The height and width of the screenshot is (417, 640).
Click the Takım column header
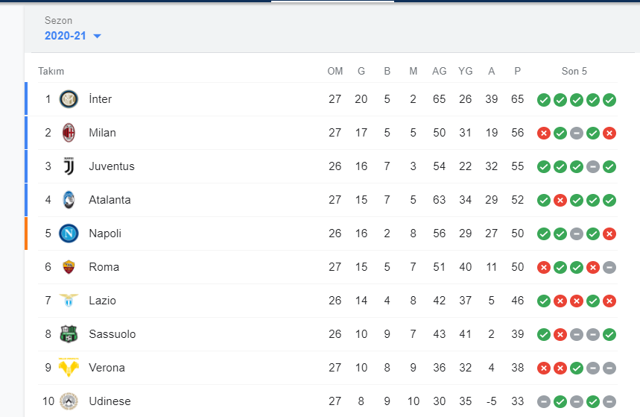(x=51, y=71)
